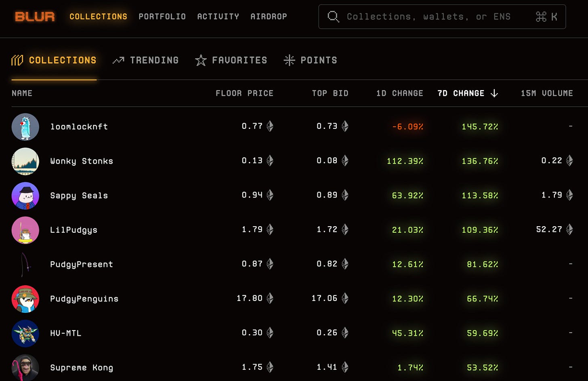588x381 pixels.
Task: Click the Command K shortcut hint
Action: click(546, 17)
